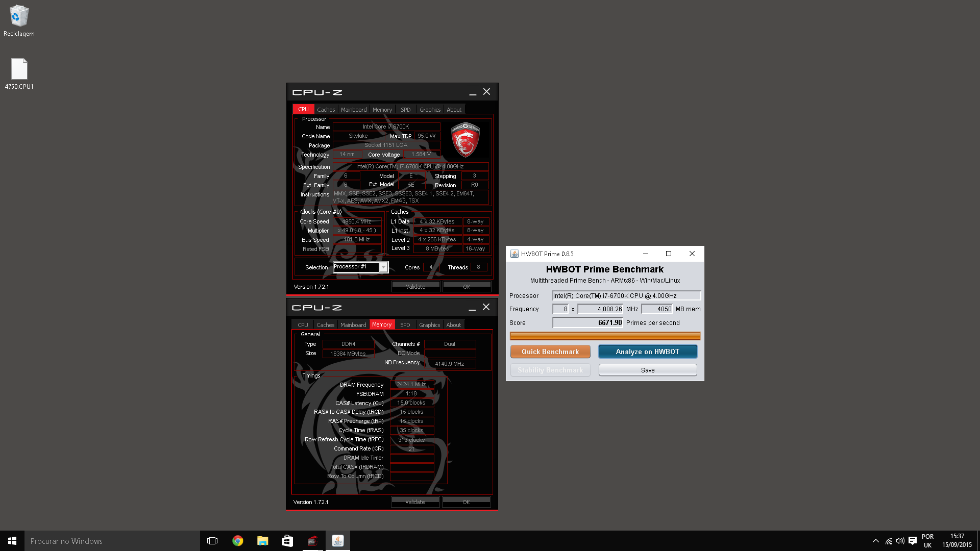
Task: Close the HWBOT Prime window
Action: (x=692, y=254)
